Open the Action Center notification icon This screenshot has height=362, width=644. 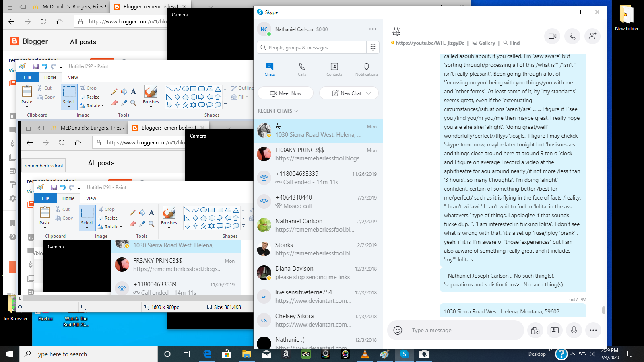pos(631,354)
